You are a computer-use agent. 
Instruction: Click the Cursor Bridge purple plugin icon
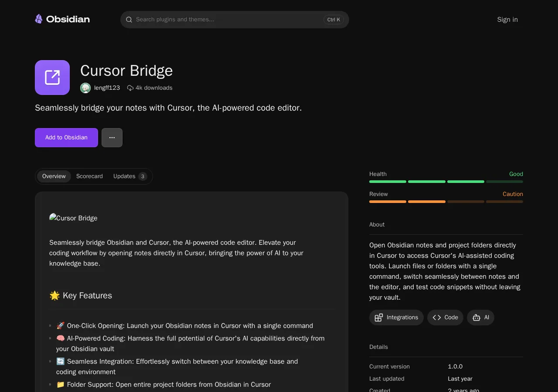click(52, 78)
